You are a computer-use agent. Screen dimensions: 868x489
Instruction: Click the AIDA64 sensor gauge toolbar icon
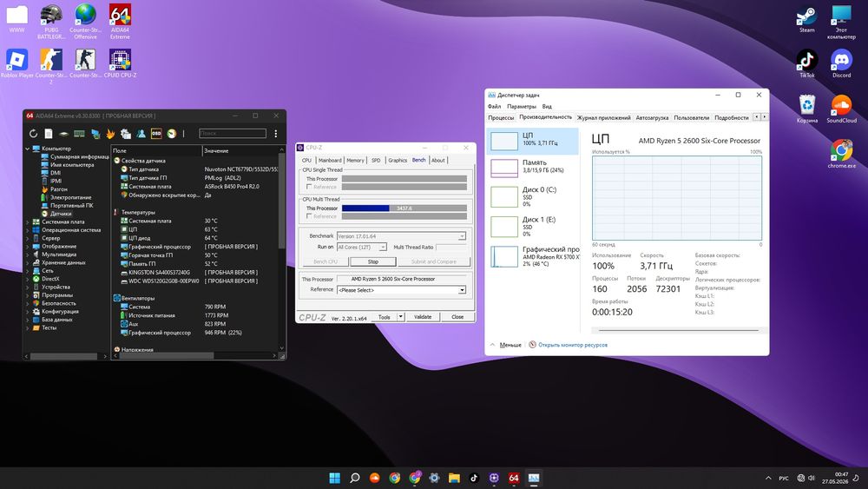click(172, 134)
